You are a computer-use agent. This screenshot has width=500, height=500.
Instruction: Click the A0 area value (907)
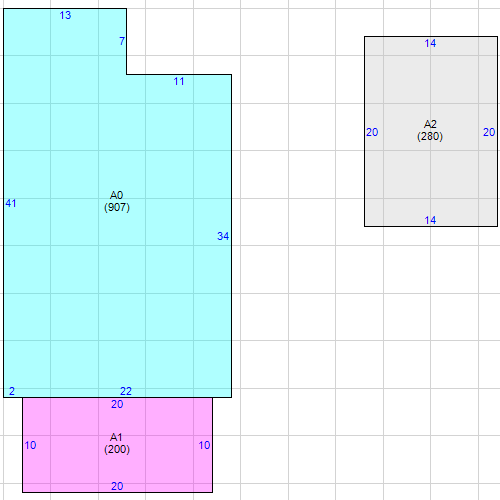click(117, 207)
